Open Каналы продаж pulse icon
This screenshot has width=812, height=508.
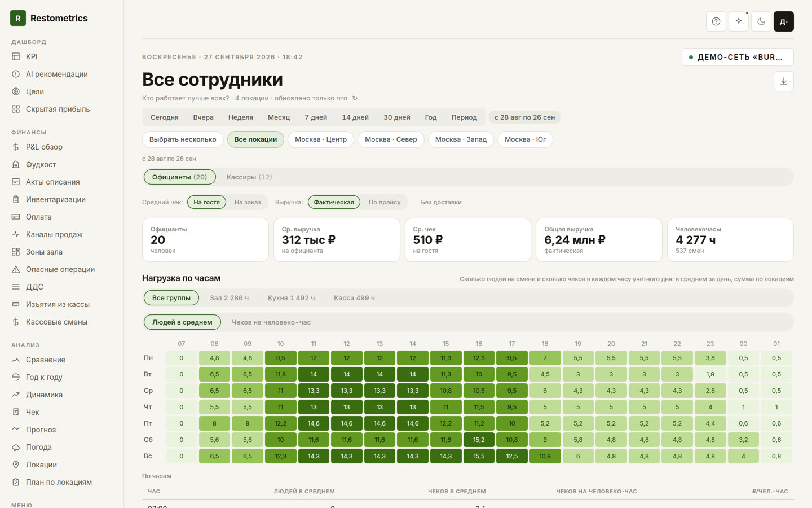[16, 234]
